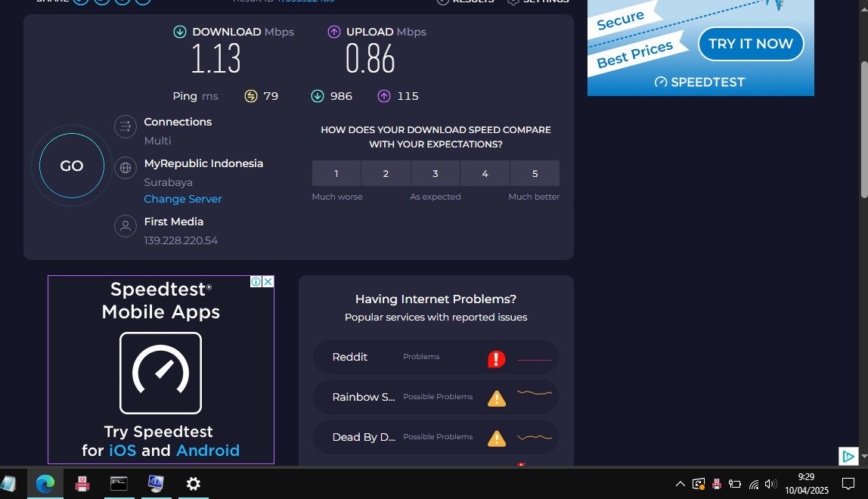Rate download speed as 5 Much better
The image size is (868, 499).
click(535, 173)
